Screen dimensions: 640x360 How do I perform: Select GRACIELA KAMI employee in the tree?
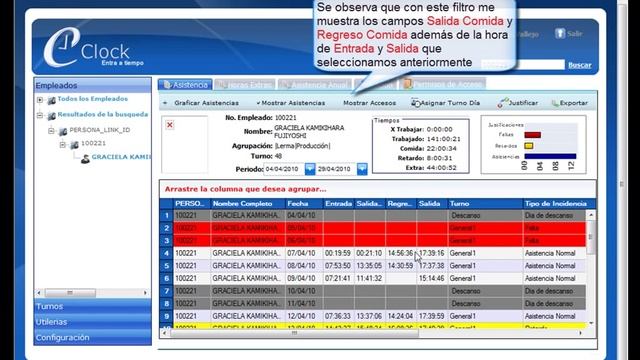[x=121, y=157]
